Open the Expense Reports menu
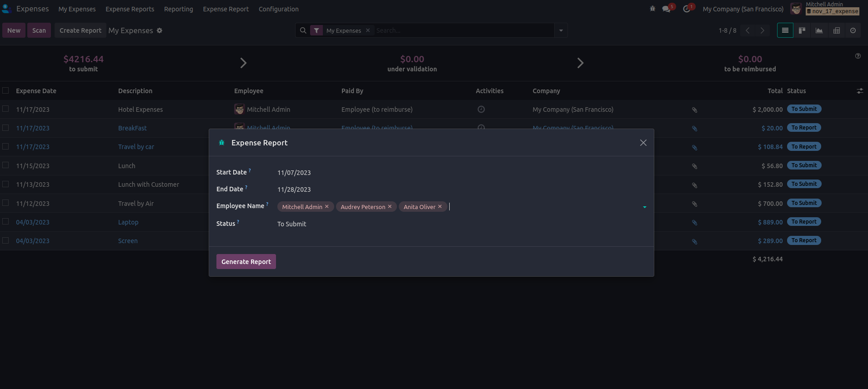The image size is (868, 389). (x=130, y=9)
